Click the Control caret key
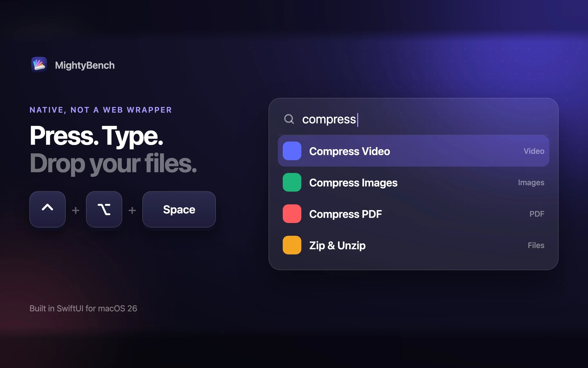The image size is (588, 368). pos(47,209)
